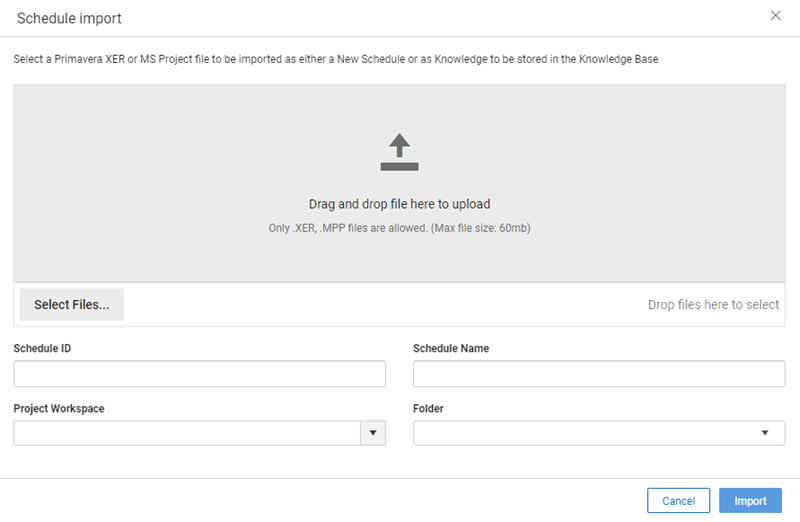The image size is (800, 522).
Task: Cancel the schedule import
Action: pyautogui.click(x=678, y=501)
